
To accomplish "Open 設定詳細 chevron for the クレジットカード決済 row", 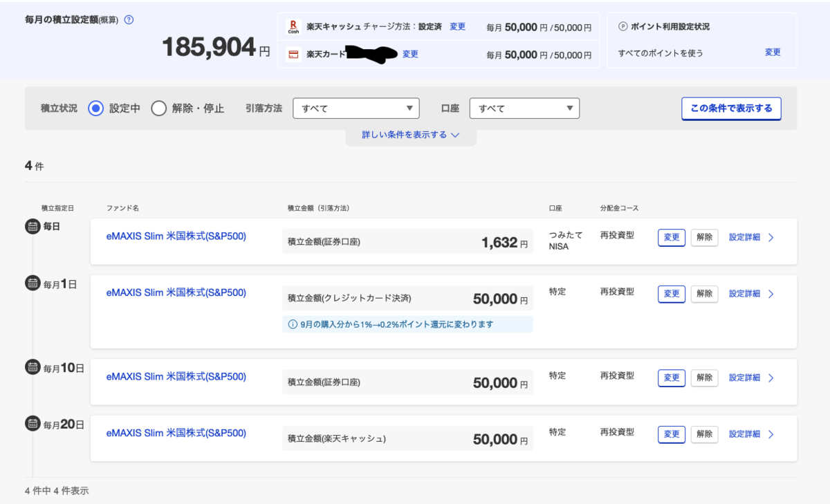I will pos(771,294).
